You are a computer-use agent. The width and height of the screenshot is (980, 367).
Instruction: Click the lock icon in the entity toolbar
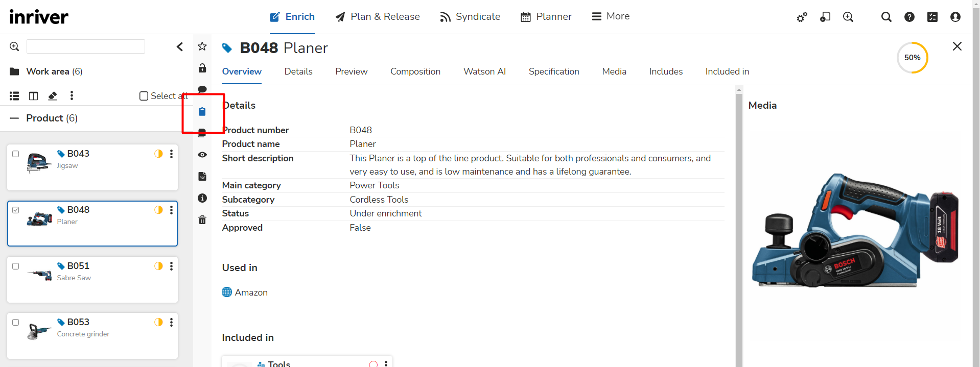(x=202, y=68)
